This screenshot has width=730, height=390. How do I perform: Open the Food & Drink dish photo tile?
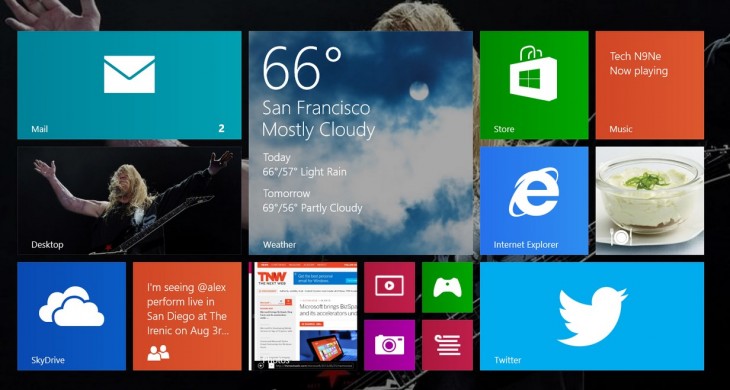(649, 201)
